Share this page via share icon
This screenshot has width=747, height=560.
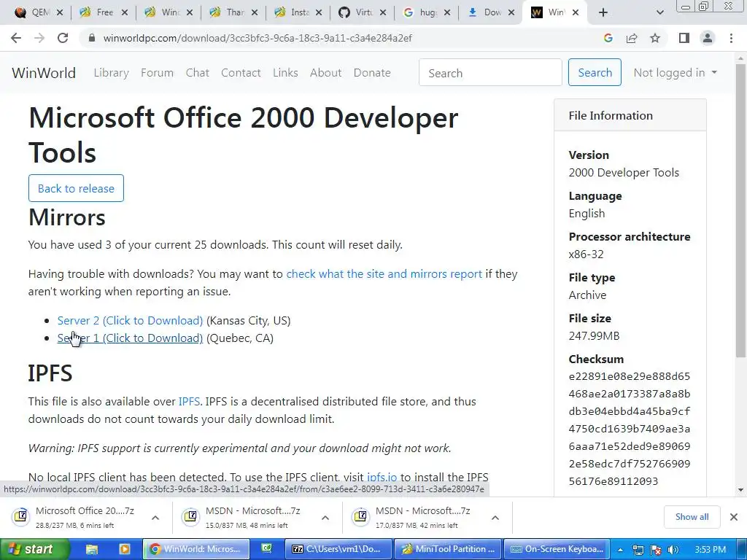pos(632,38)
